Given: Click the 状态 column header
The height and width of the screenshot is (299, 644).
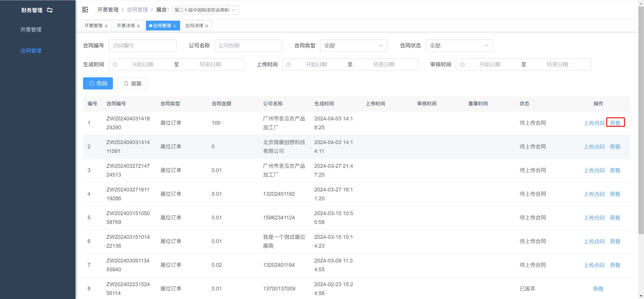Looking at the screenshot, I should 525,104.
